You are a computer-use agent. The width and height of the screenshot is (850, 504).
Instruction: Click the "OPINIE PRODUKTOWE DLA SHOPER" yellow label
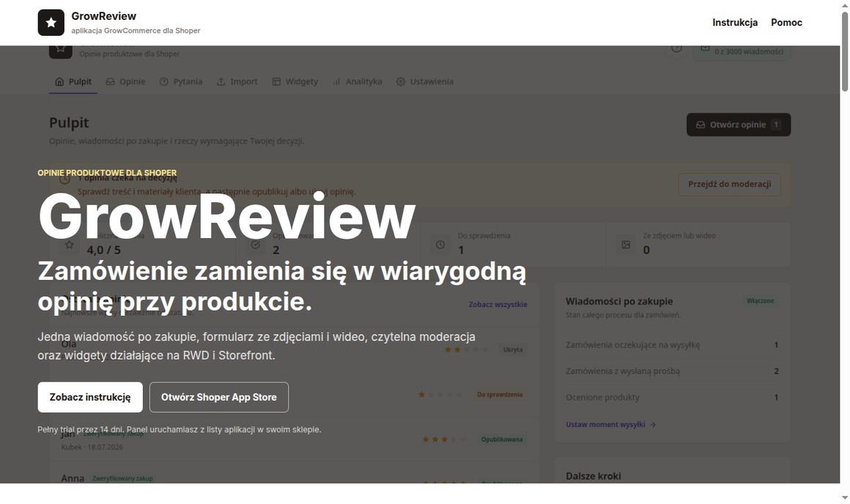[107, 173]
